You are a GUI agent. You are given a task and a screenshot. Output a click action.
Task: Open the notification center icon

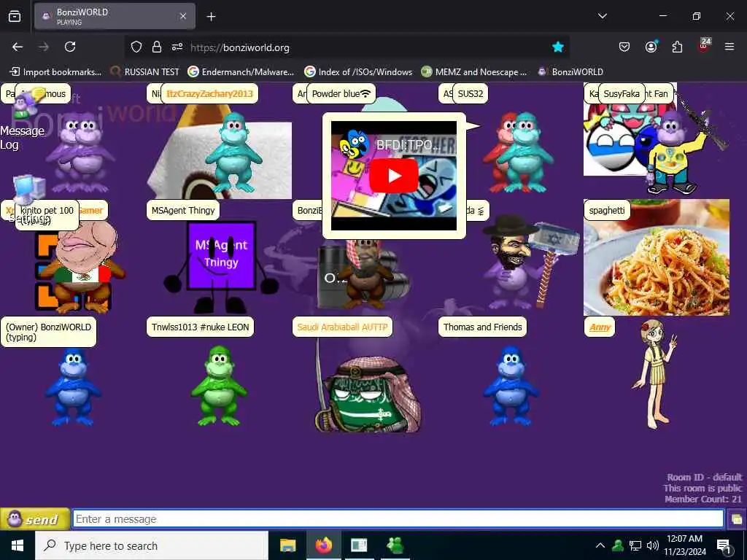[724, 545]
